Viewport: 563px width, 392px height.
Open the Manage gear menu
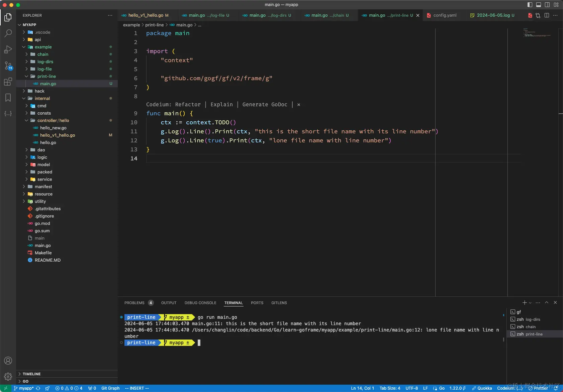click(8, 377)
